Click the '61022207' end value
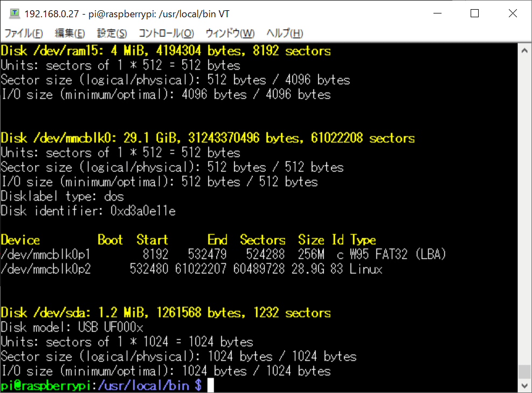532x393 pixels. pos(201,269)
